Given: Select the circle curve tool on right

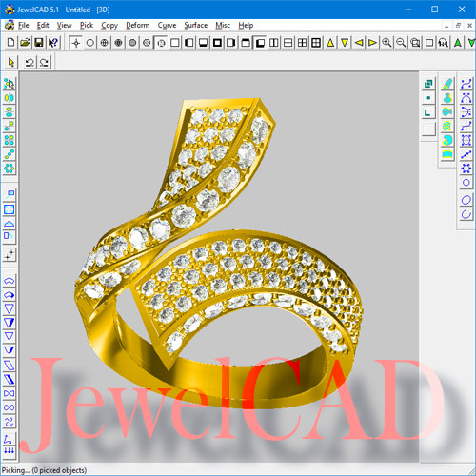Looking at the screenshot, I should [466, 200].
